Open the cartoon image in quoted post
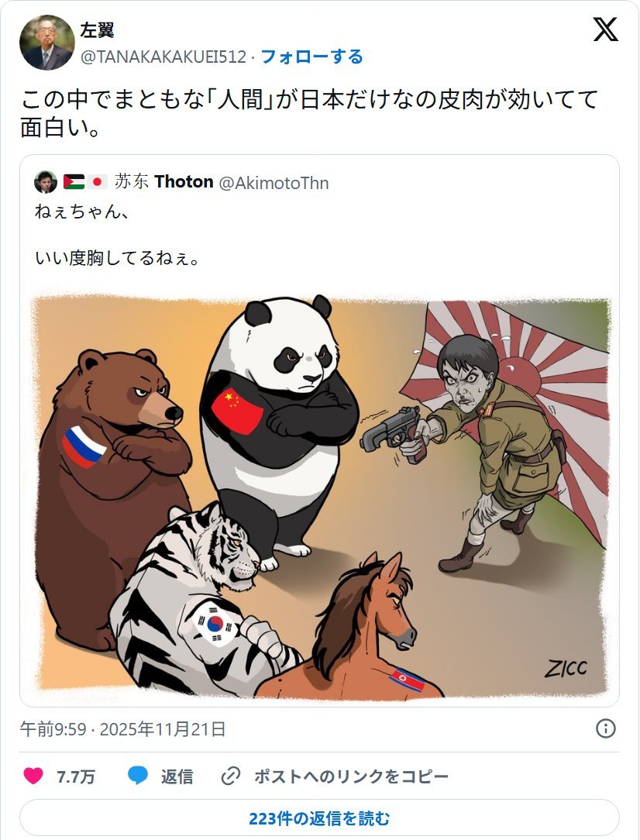The height and width of the screenshot is (840, 640). [320, 496]
